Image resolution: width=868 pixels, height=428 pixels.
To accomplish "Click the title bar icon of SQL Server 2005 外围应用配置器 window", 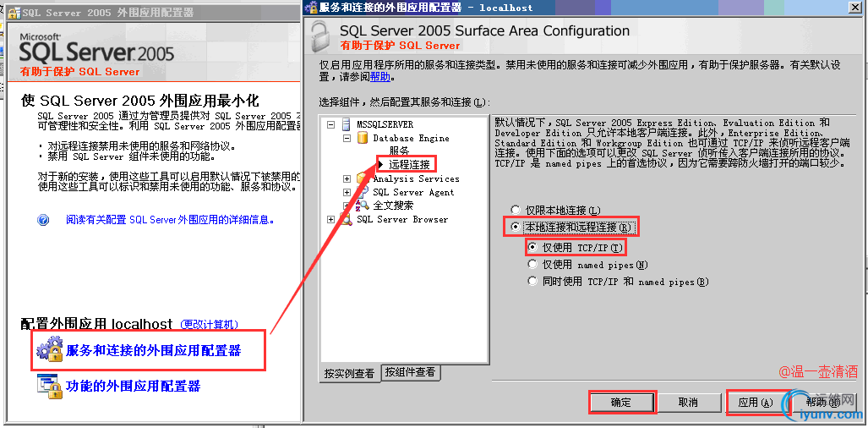I will click(x=14, y=12).
